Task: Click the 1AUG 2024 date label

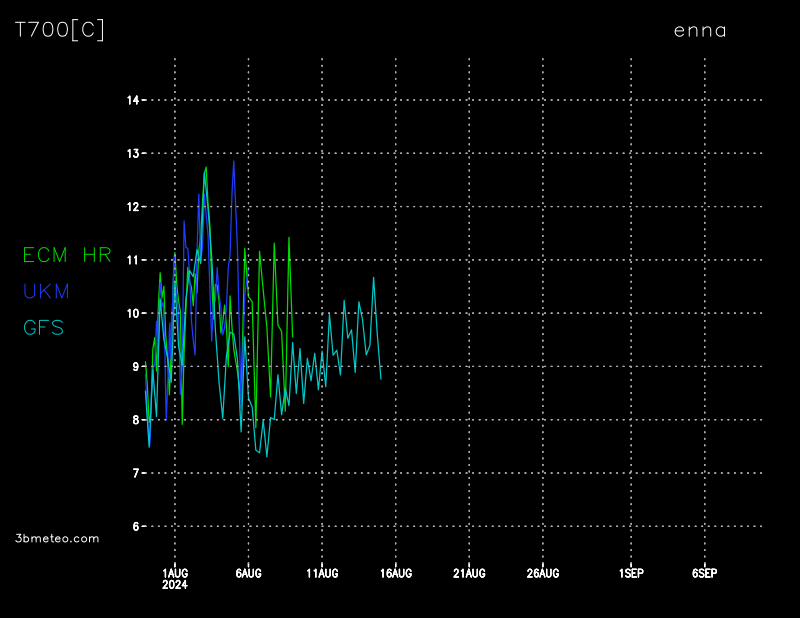Action: (x=175, y=578)
